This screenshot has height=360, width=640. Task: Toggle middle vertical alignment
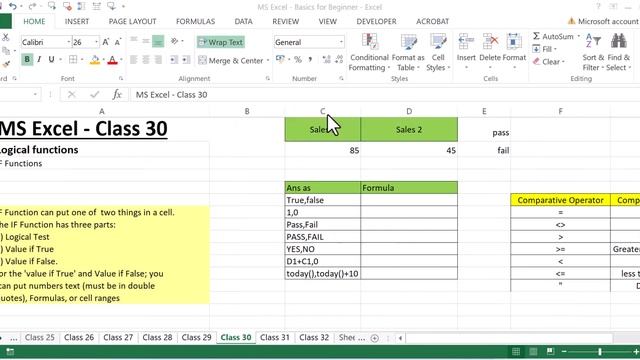146,41
